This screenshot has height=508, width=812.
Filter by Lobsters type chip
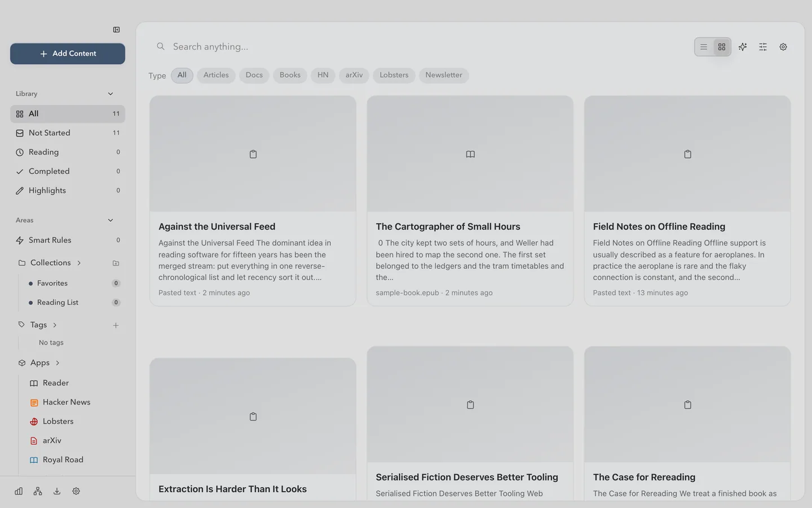coord(394,75)
